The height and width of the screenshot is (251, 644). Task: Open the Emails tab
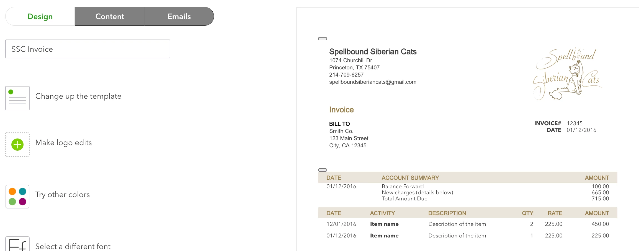coord(179,16)
